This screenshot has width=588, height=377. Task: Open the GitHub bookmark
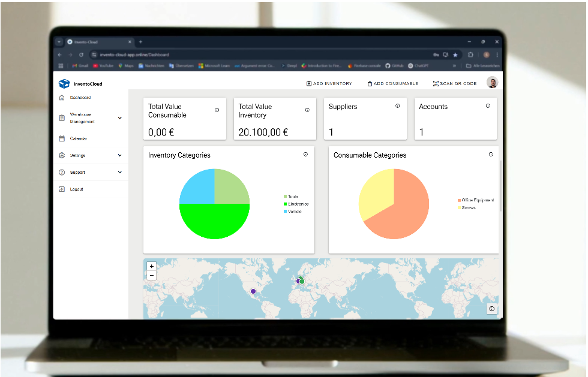395,65
